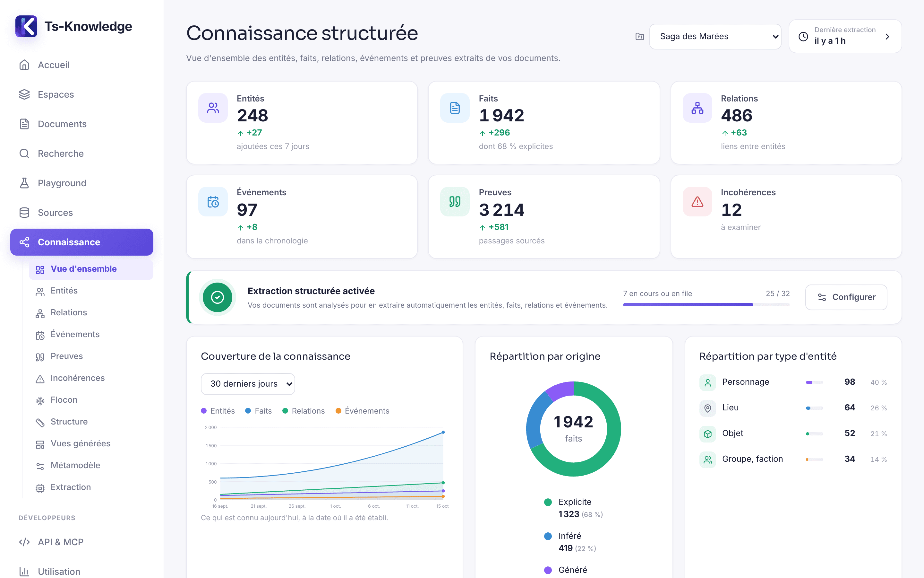Click the Documents file icon in sidebar

coord(24,124)
